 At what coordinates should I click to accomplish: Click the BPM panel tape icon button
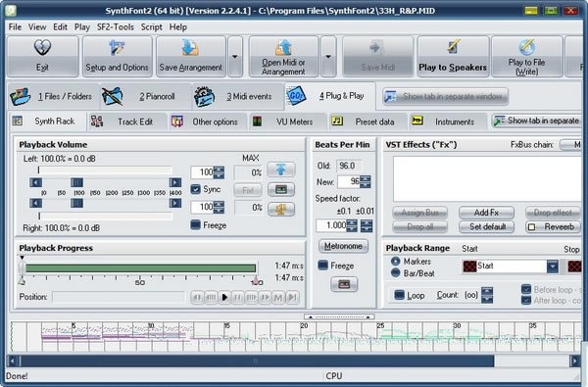(x=344, y=285)
